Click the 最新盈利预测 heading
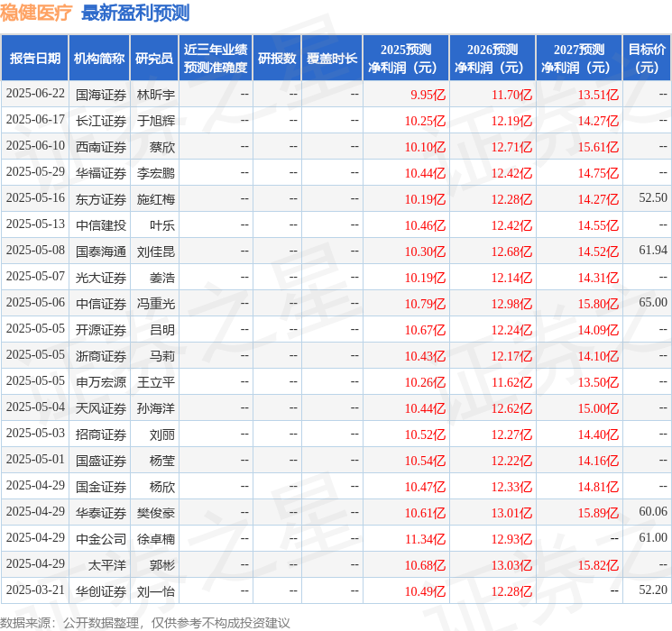The height and width of the screenshot is (631, 672). (135, 13)
